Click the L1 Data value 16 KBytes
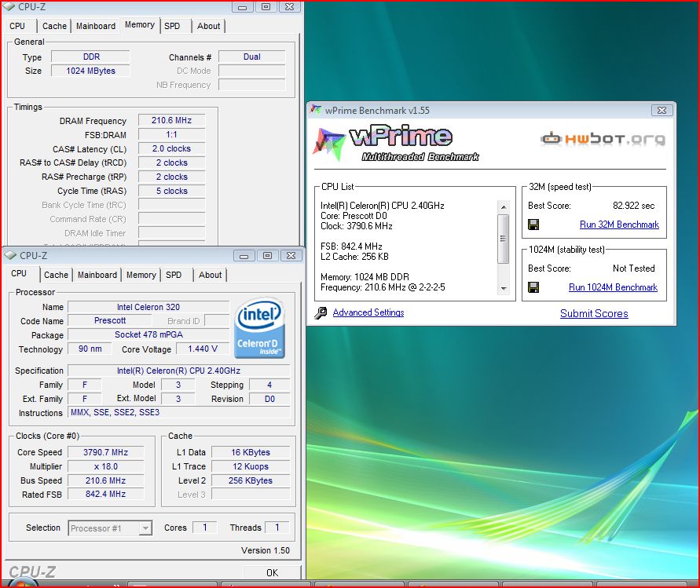The height and width of the screenshot is (588, 700). tap(251, 452)
